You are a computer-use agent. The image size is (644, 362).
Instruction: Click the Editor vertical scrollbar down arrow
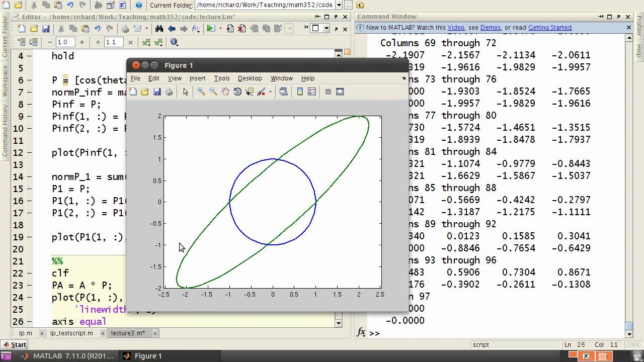(339, 324)
